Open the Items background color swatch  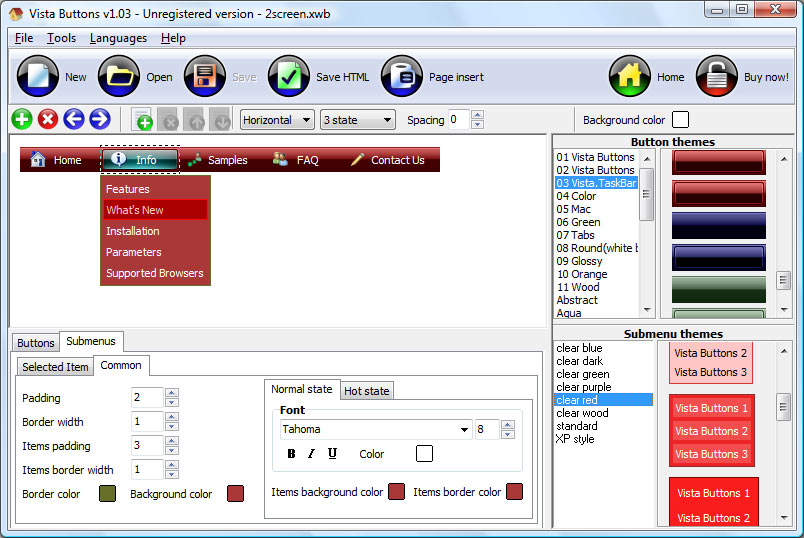[x=396, y=491]
